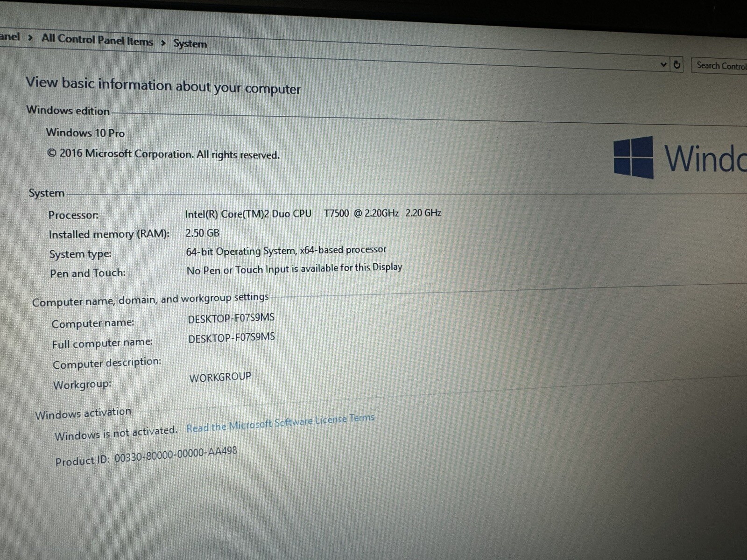This screenshot has width=747, height=560.
Task: Click the System type label
Action: click(80, 254)
